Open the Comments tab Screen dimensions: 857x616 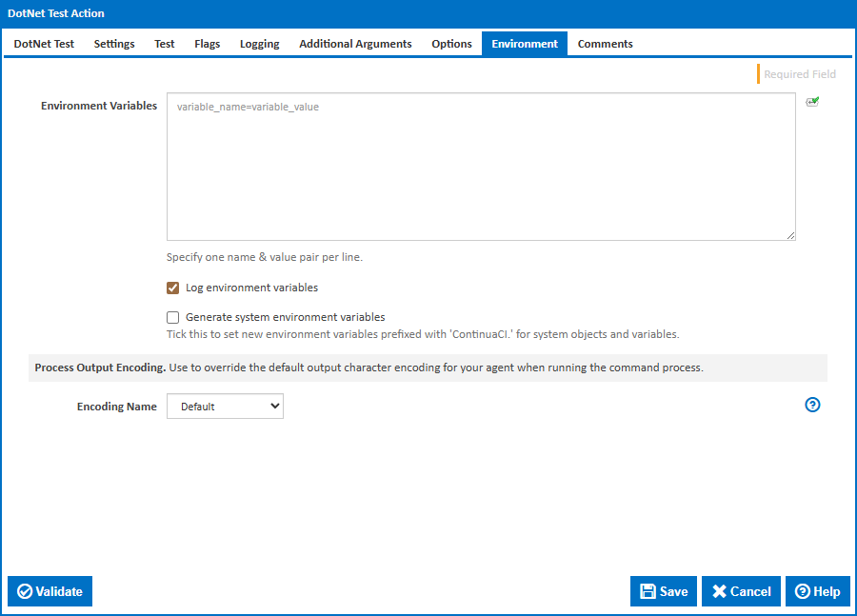click(x=605, y=43)
